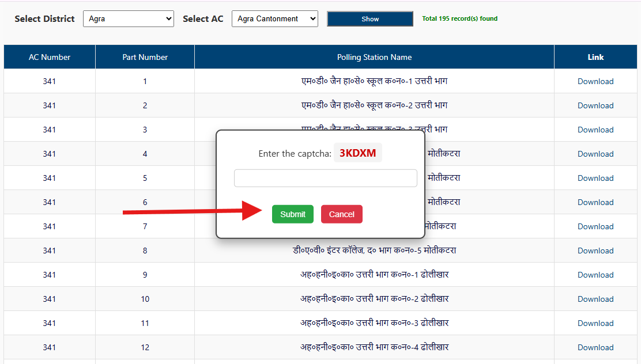This screenshot has width=641, height=364.
Task: Download part number 9 file
Action: 595,275
